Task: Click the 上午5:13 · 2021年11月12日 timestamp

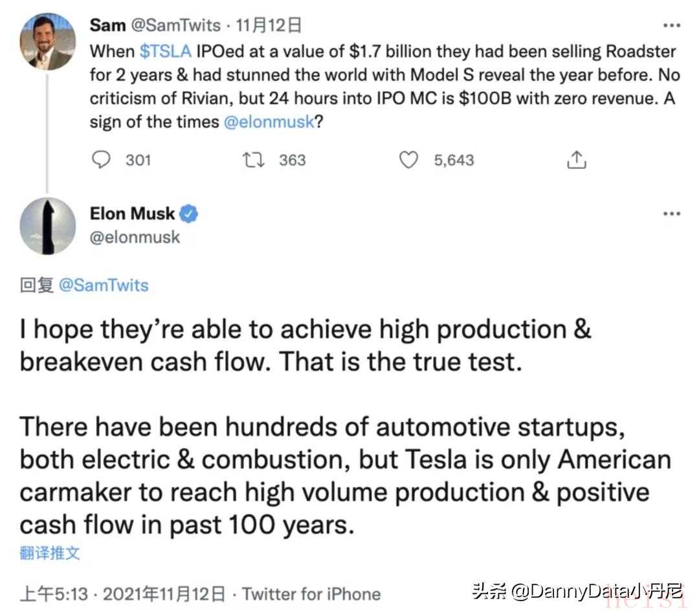Action: pos(123,593)
